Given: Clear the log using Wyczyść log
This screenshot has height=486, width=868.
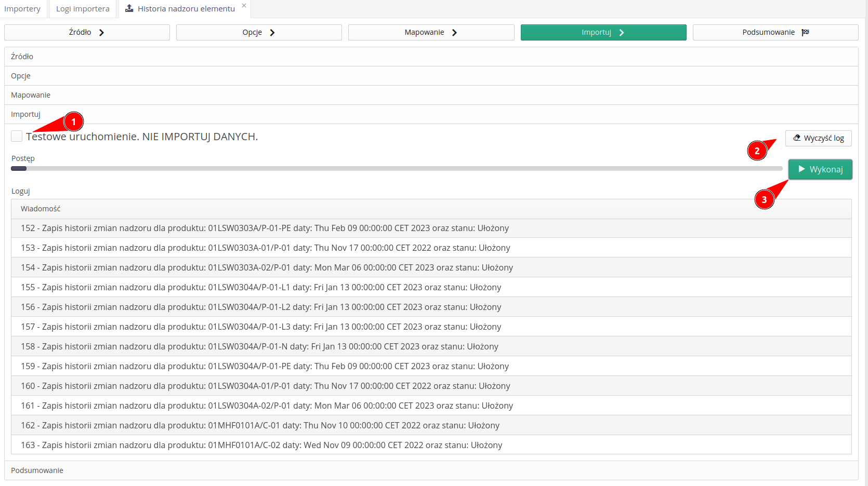Looking at the screenshot, I should click(x=819, y=138).
